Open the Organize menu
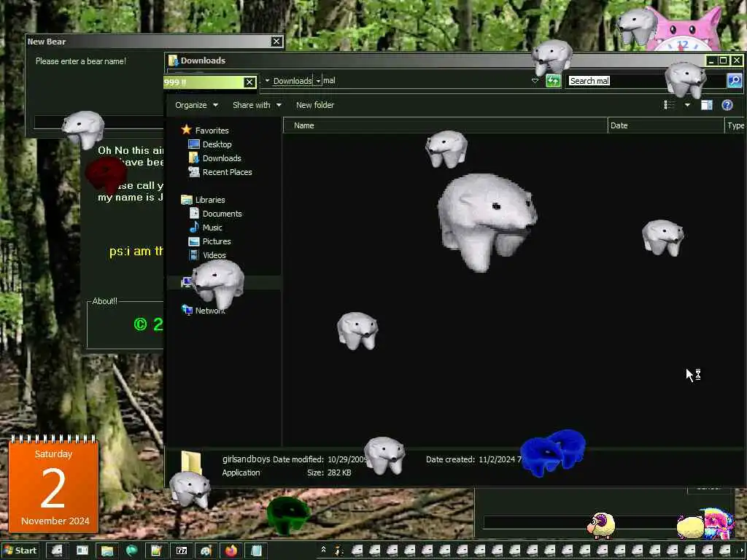 coord(196,105)
